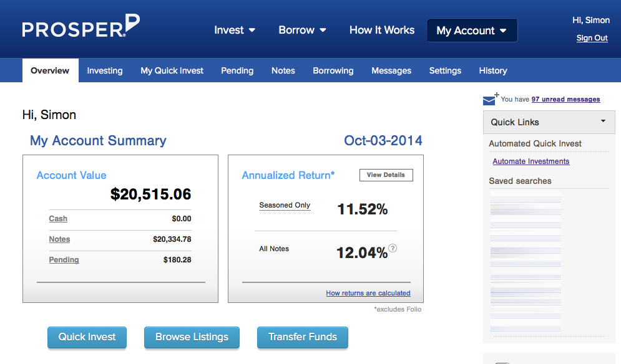
Task: Open How returns are calculated link
Action: (368, 293)
